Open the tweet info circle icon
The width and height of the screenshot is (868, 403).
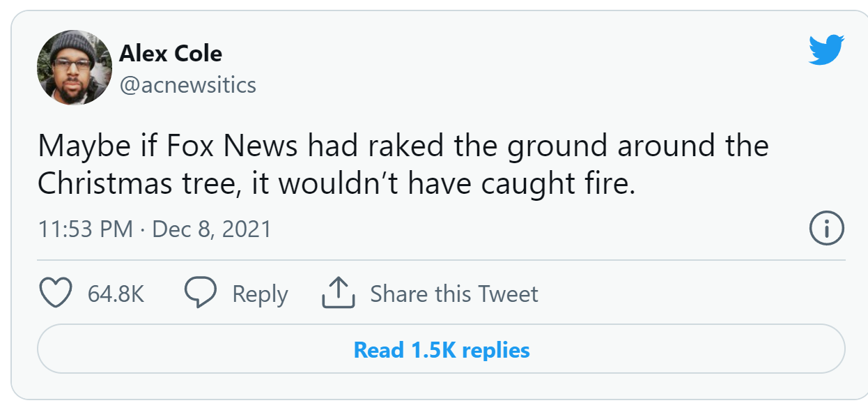[826, 228]
